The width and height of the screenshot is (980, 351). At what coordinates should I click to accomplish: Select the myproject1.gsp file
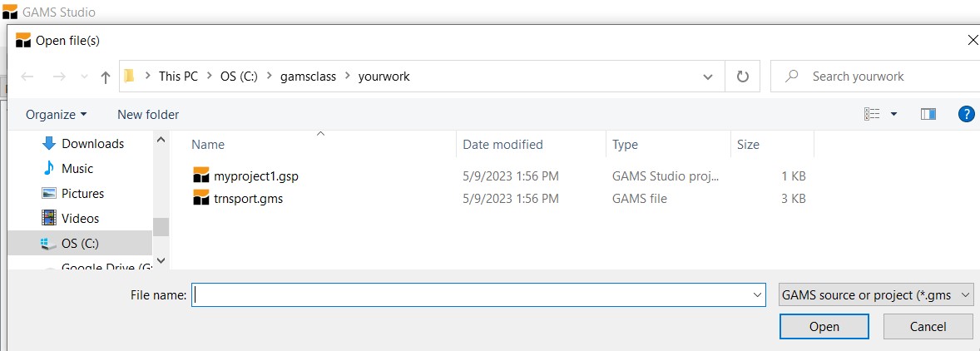pyautogui.click(x=255, y=175)
